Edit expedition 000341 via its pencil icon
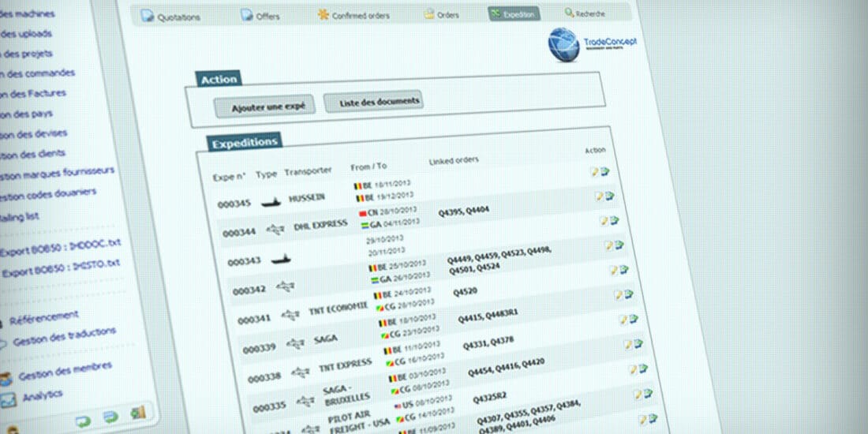This screenshot has height=434, width=868. tap(613, 270)
